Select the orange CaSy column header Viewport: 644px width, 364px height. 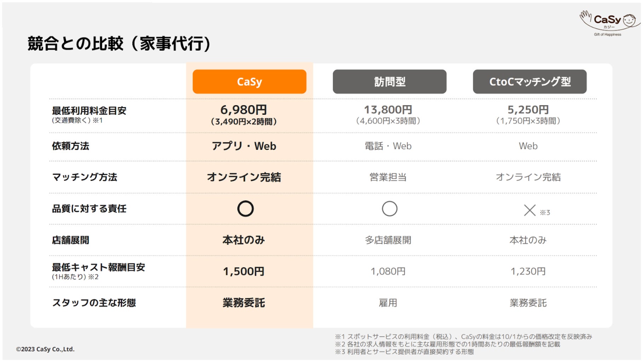(x=249, y=81)
